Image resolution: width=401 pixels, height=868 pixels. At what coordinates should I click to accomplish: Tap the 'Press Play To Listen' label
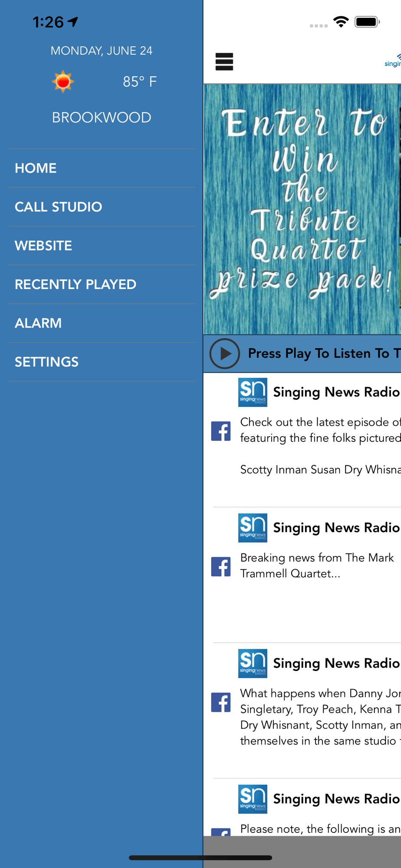pyautogui.click(x=324, y=353)
